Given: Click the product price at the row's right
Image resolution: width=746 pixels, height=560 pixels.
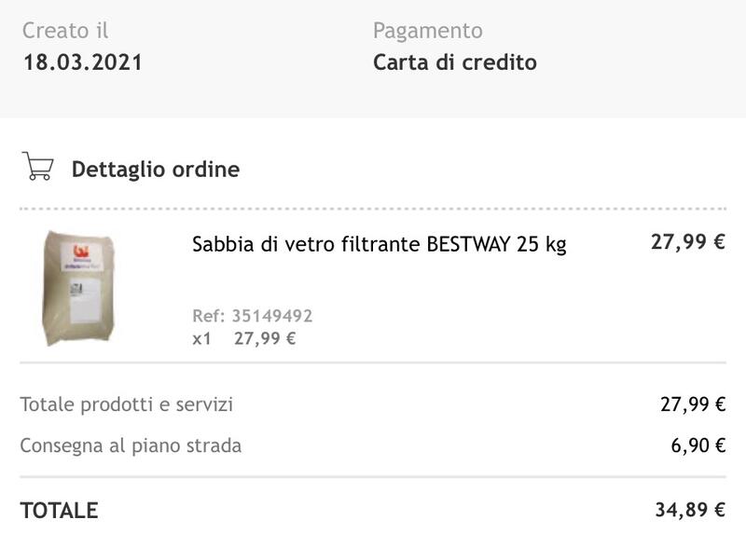Looking at the screenshot, I should pos(687,242).
